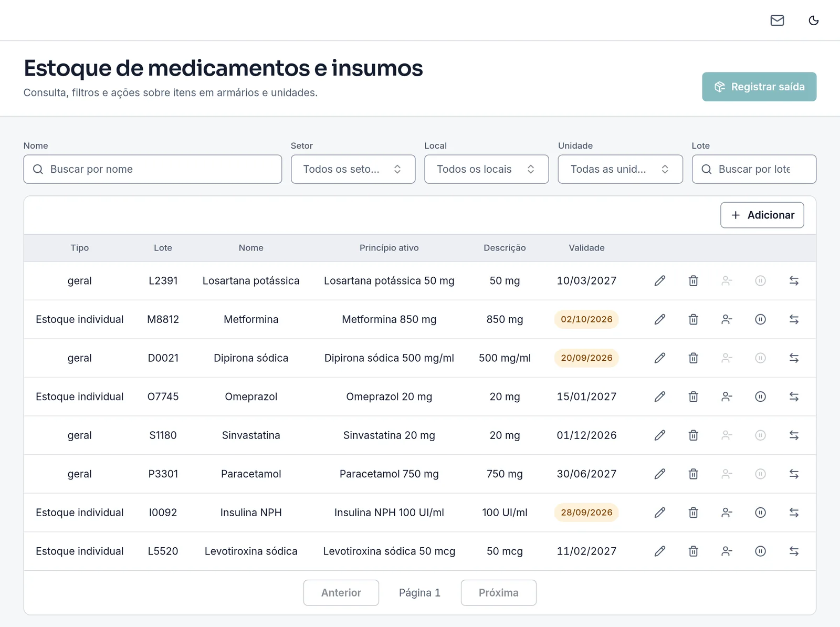The width and height of the screenshot is (840, 627).
Task: Focus the Buscar por lote field
Action: click(754, 169)
